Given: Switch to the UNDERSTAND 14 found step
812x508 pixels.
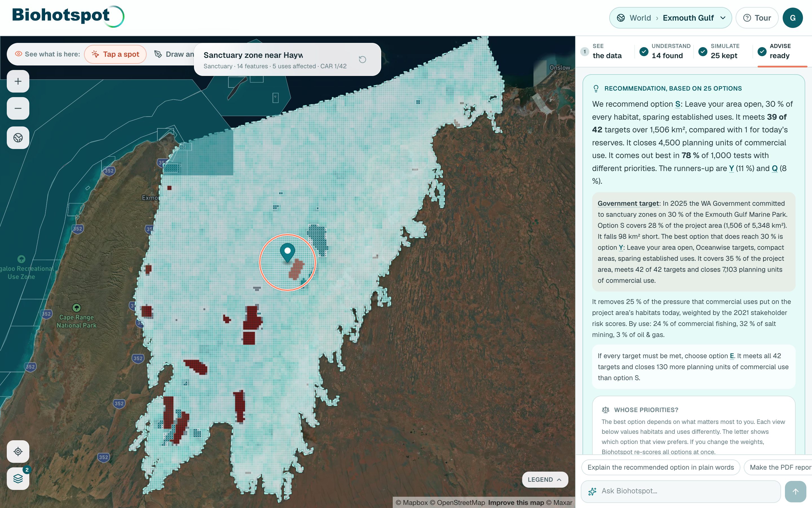Looking at the screenshot, I should [665, 51].
